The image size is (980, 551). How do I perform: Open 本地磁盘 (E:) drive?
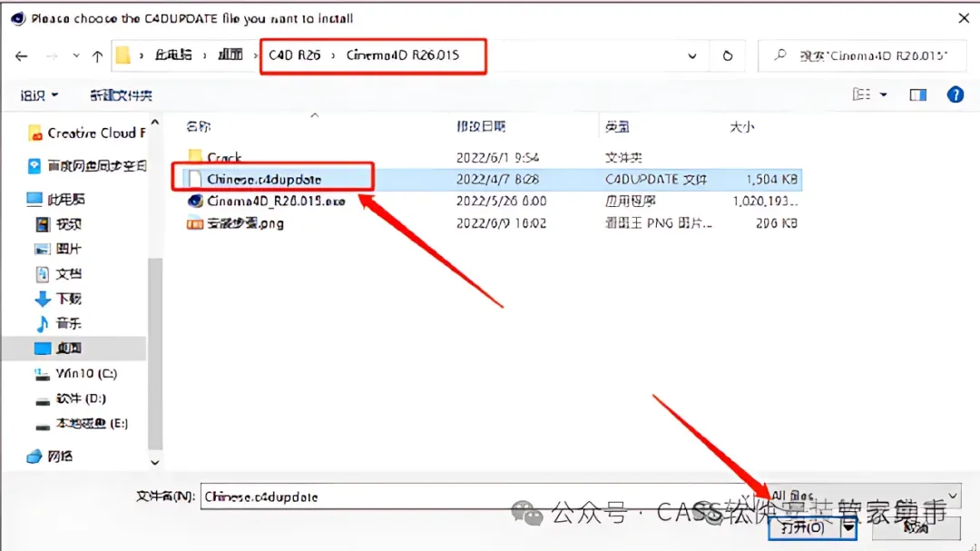click(82, 423)
